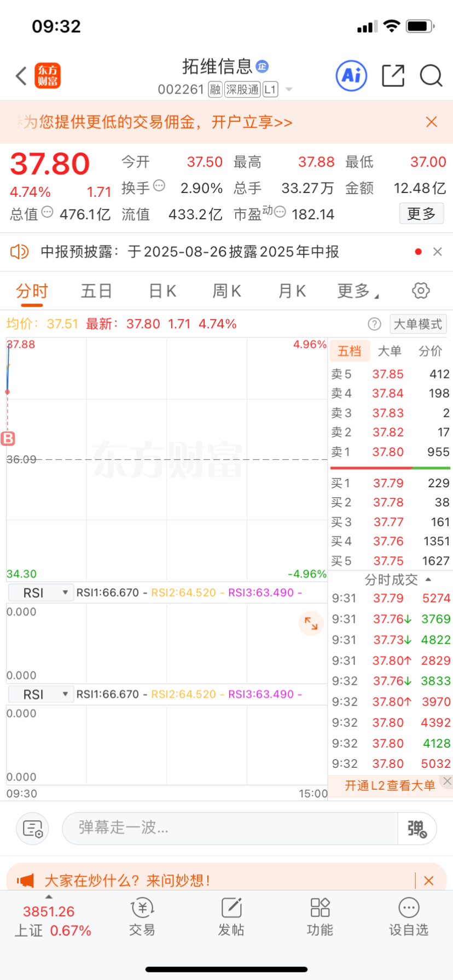This screenshot has width=453, height=980.
Task: Tap the 卖1 37.80 order row
Action: [x=390, y=452]
